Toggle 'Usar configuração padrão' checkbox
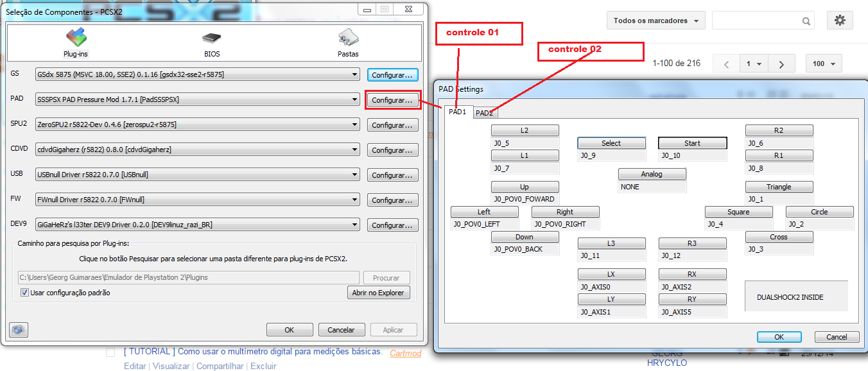This screenshot has width=868, height=371. pos(24,293)
